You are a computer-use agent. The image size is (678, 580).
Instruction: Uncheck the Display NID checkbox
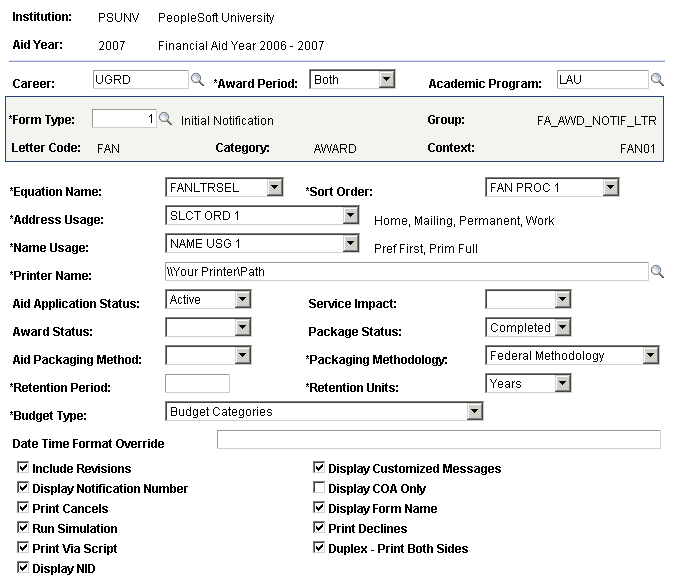(x=22, y=567)
